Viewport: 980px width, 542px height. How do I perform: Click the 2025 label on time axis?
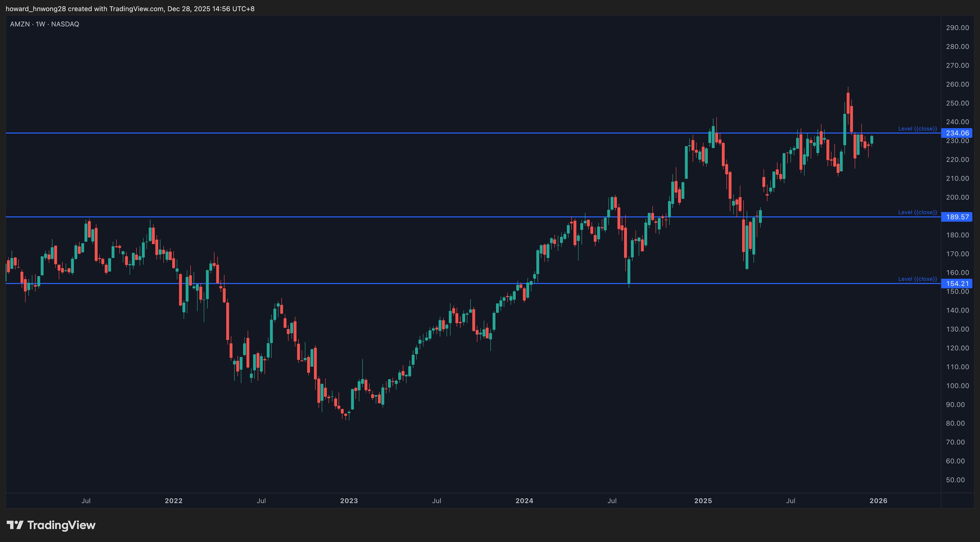[703, 501]
